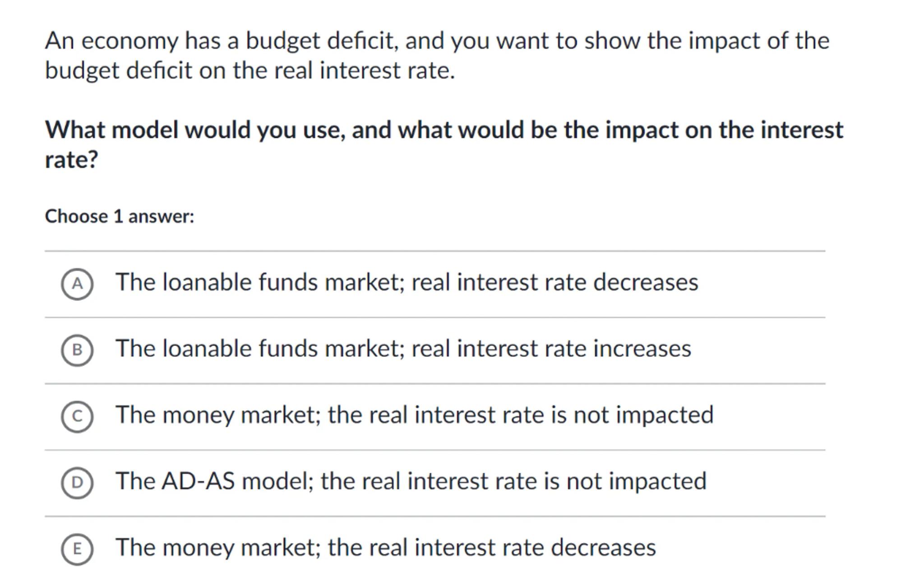The height and width of the screenshot is (573, 924).
Task: Click answer text 'loanable funds market; real interest rate decreases'
Action: (x=407, y=282)
